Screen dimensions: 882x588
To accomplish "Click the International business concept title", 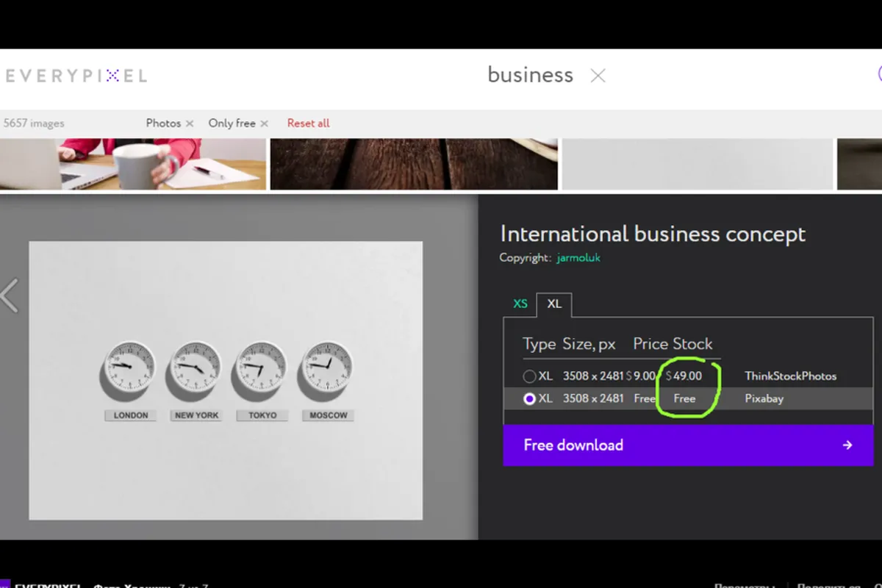I will coord(653,234).
